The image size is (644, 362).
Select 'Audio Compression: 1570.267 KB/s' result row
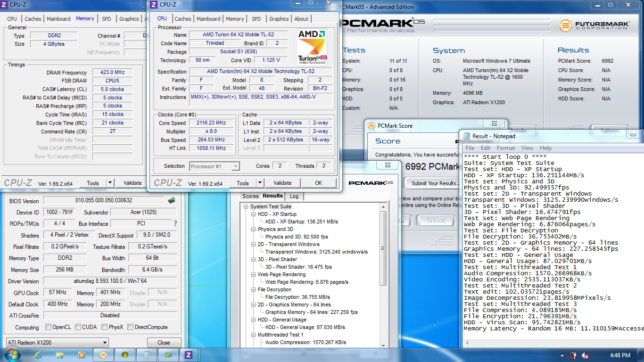pyautogui.click(x=305, y=342)
